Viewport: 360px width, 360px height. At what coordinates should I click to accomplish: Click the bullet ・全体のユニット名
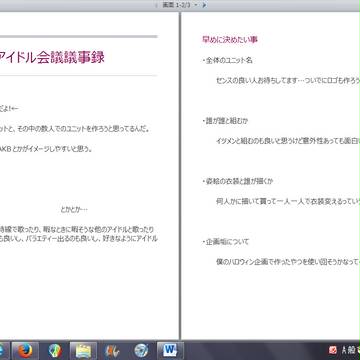point(227,60)
